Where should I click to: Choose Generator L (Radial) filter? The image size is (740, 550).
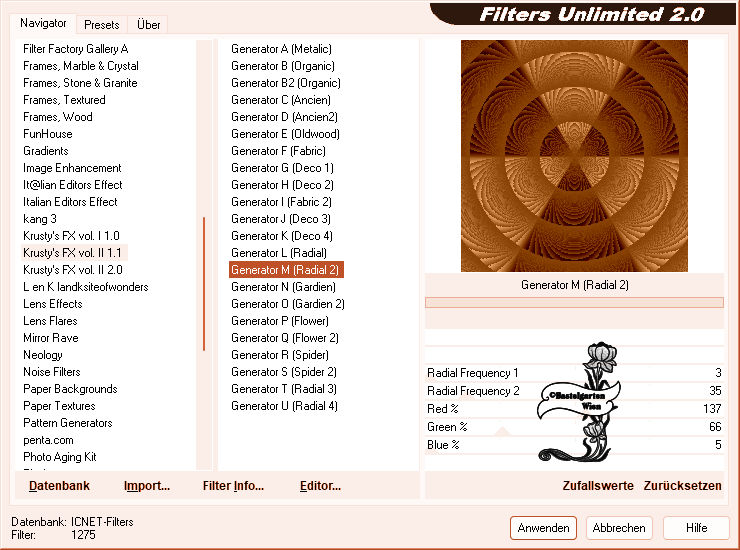pyautogui.click(x=279, y=253)
